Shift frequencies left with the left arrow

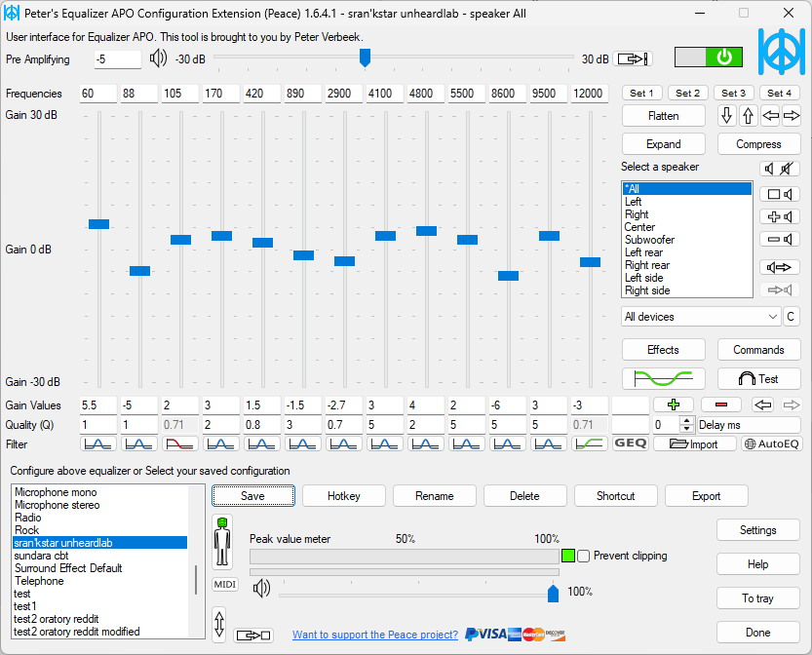(x=770, y=116)
